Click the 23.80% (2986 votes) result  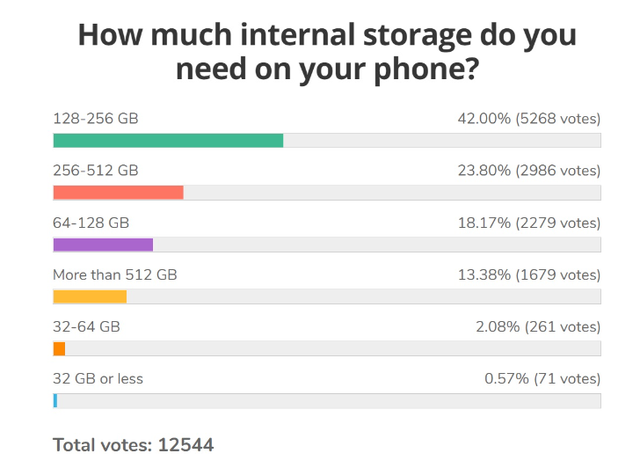(529, 171)
